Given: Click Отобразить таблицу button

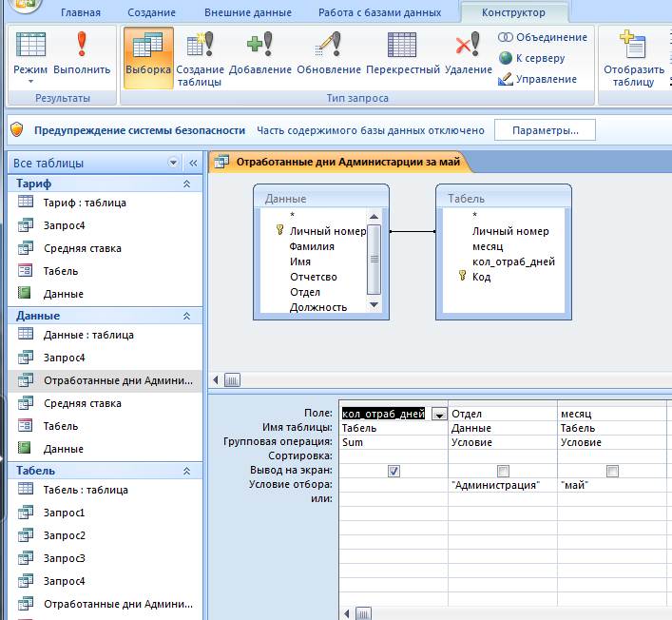Looking at the screenshot, I should click(633, 58).
